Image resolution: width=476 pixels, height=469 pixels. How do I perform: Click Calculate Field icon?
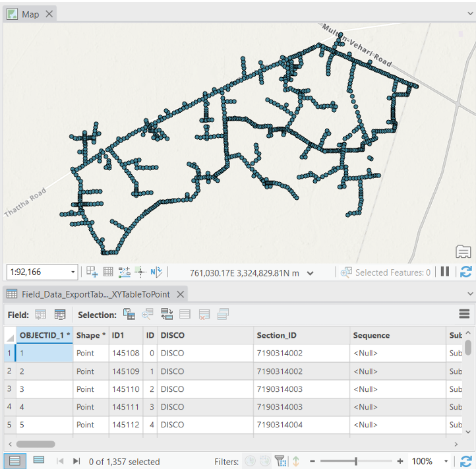click(x=60, y=315)
